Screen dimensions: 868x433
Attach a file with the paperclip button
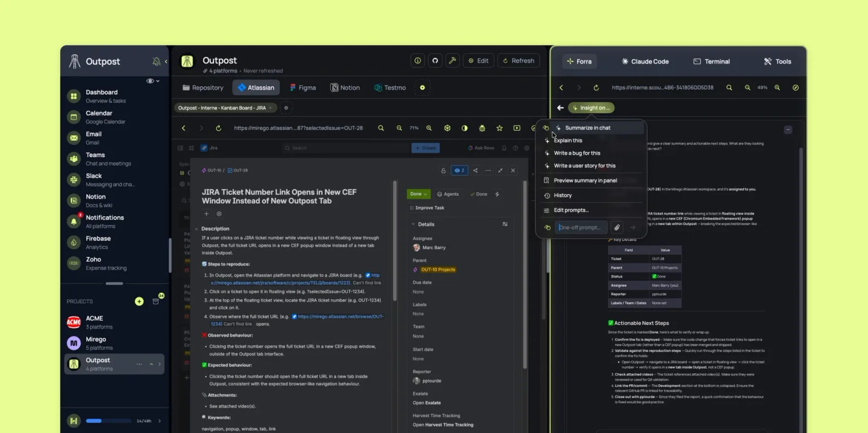617,228
